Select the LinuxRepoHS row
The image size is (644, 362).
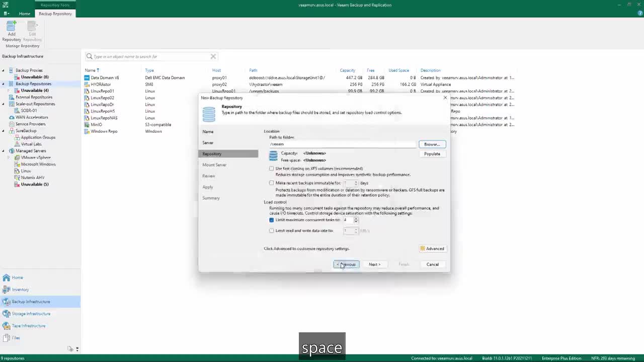point(103,111)
